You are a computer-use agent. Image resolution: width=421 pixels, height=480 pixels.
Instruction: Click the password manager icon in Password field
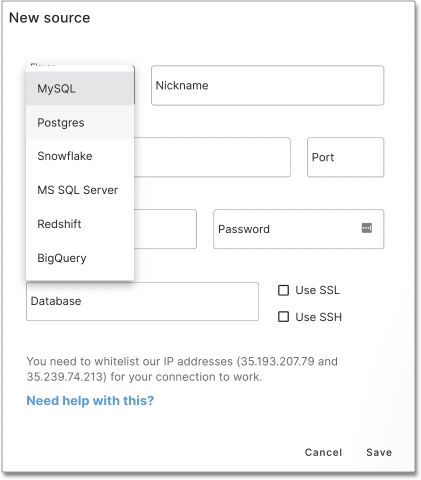pyautogui.click(x=367, y=228)
